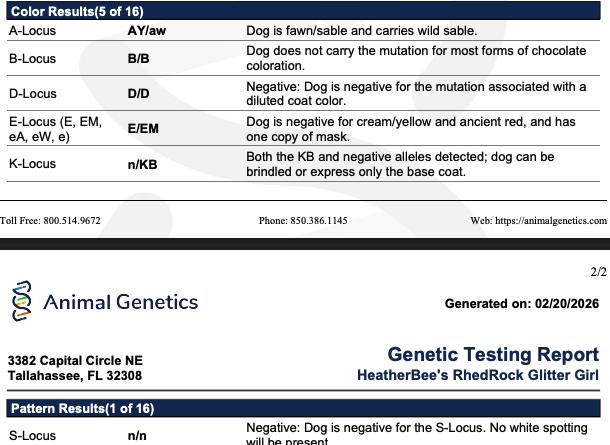Click the Animal Genetics company name text
Screen dimensions: 610x445
tap(121, 302)
